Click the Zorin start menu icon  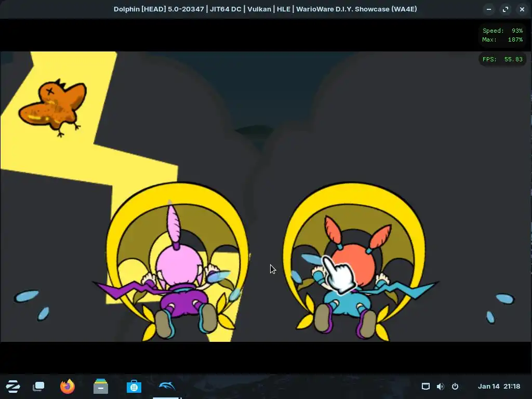[x=13, y=387]
